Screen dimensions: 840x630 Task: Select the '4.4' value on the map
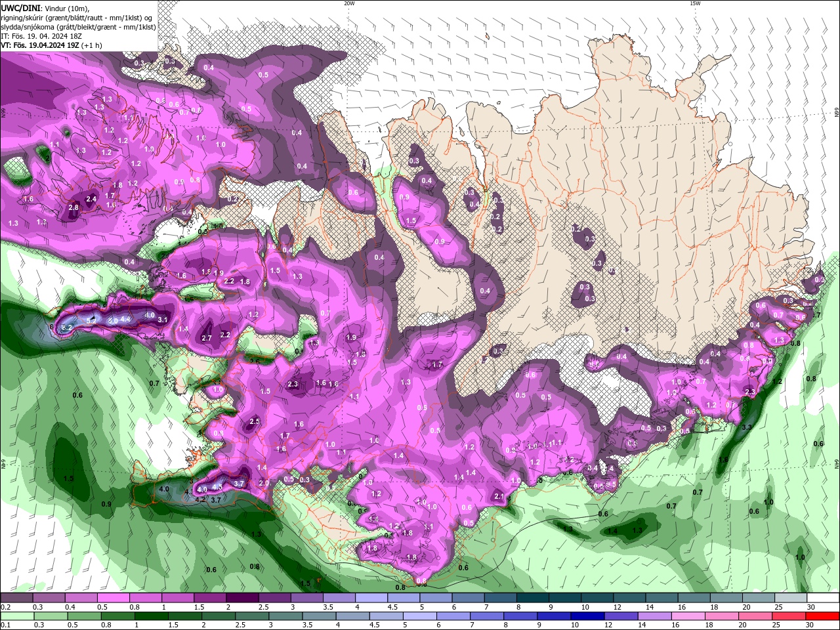pyautogui.click(x=126, y=319)
